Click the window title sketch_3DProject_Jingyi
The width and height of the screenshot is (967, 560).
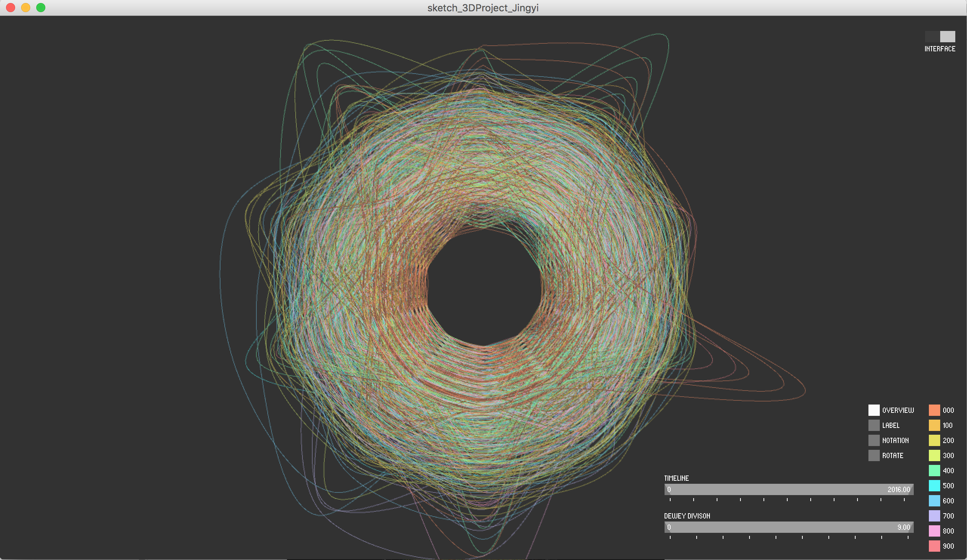coord(483,8)
